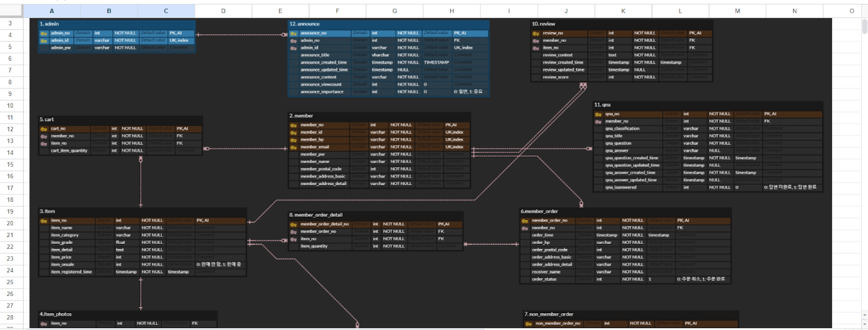Click the review_context field name
The width and height of the screenshot is (868, 330).
[557, 55]
